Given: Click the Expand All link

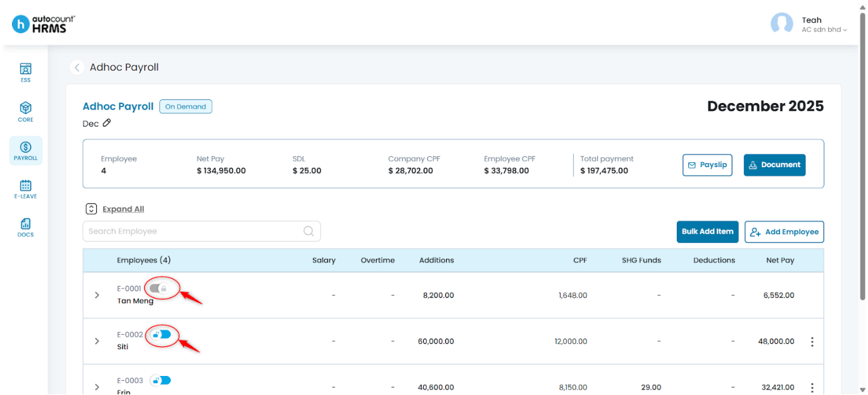Looking at the screenshot, I should point(123,209).
